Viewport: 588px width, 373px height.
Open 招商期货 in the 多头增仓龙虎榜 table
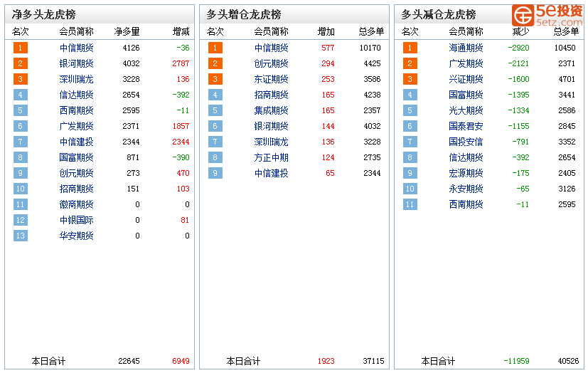tap(272, 95)
